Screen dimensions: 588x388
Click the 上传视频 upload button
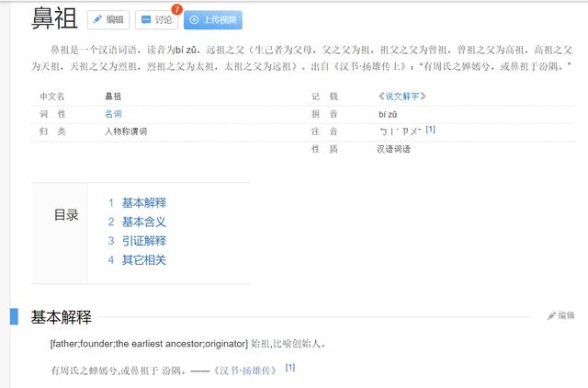[212, 19]
